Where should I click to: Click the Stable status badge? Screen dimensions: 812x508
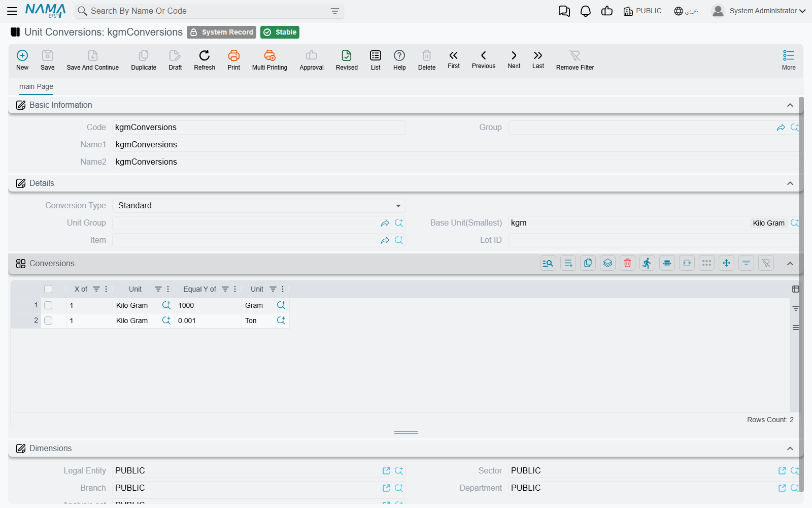click(x=280, y=32)
